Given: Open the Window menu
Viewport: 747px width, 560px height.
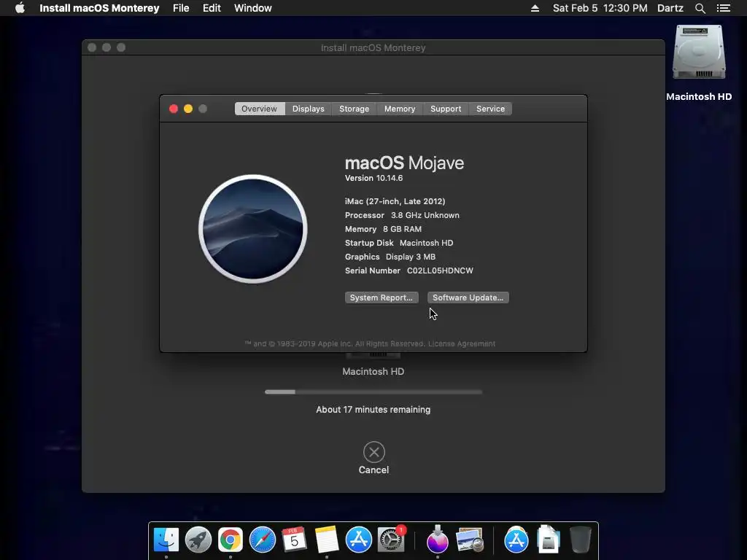Looking at the screenshot, I should click(253, 8).
